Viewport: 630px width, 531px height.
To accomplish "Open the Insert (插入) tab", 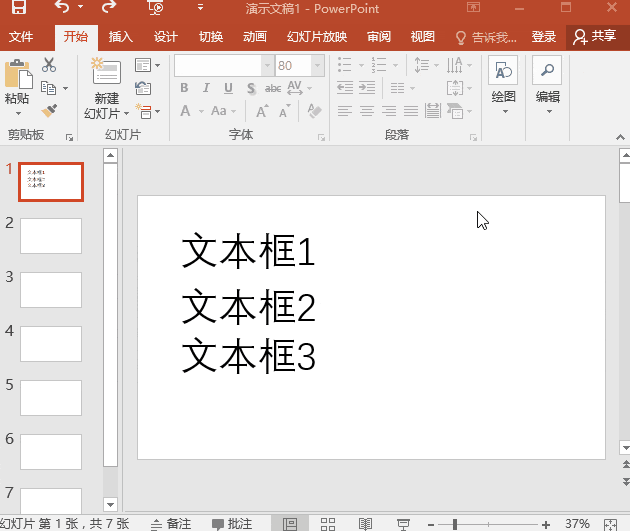I will point(121,37).
